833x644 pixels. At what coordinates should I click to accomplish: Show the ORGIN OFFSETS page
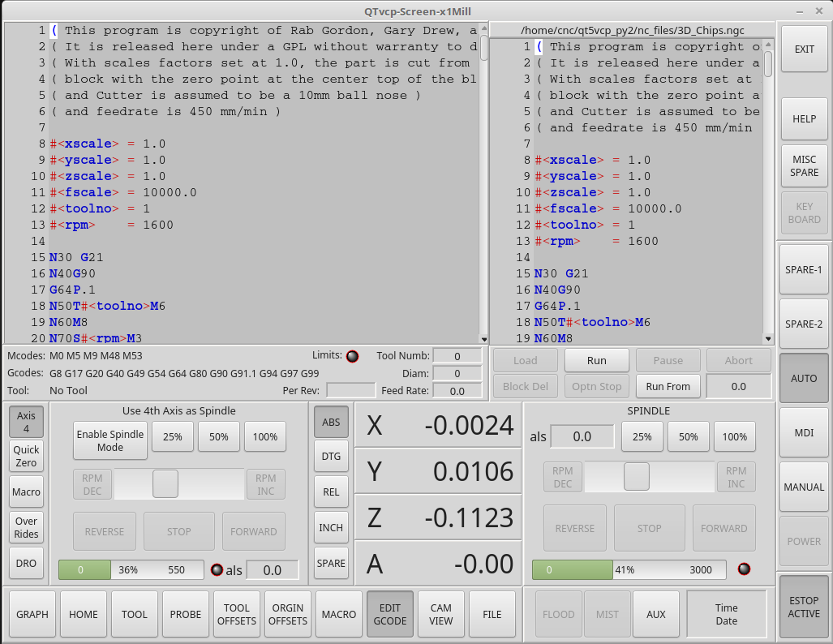tap(287, 614)
